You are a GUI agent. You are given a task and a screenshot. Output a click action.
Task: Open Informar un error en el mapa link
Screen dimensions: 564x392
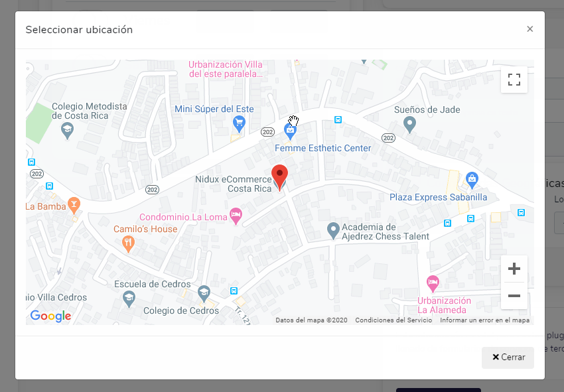click(x=484, y=320)
